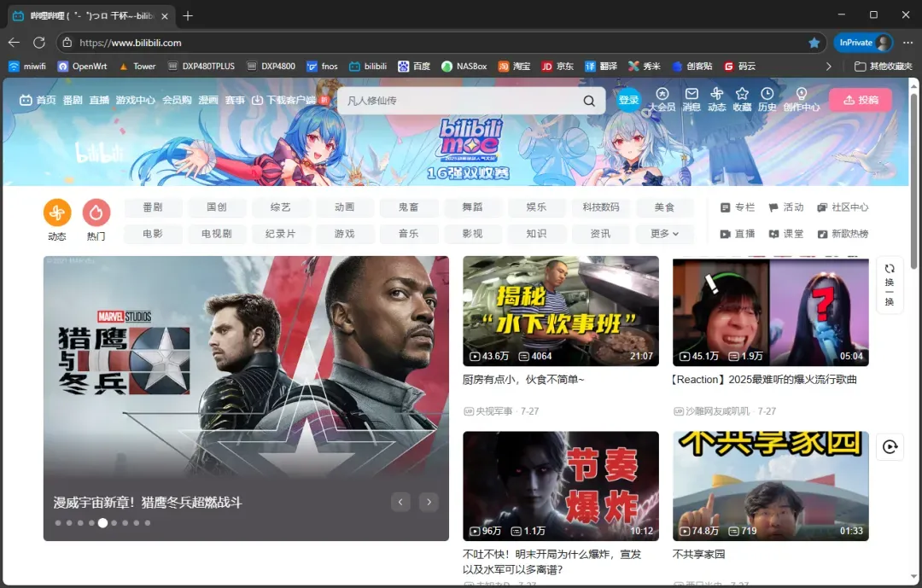
Task: Click the red 热门 flame icon
Action: [x=96, y=212]
